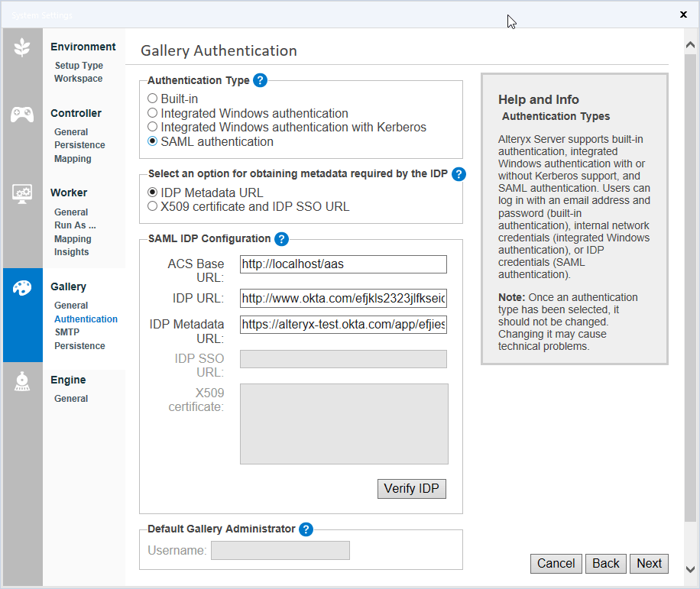The width and height of the screenshot is (700, 589).
Task: Go to Controller Persistence page
Action: pos(79,145)
